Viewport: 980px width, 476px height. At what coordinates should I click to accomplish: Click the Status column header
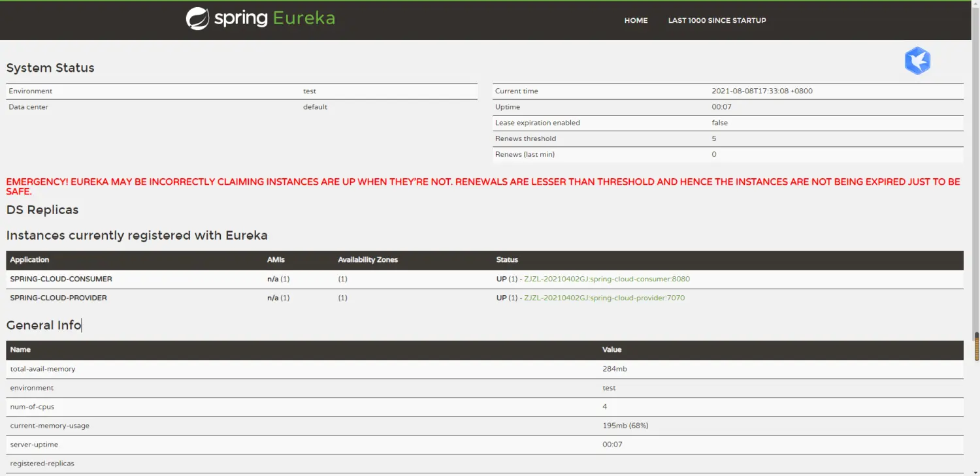pyautogui.click(x=507, y=260)
